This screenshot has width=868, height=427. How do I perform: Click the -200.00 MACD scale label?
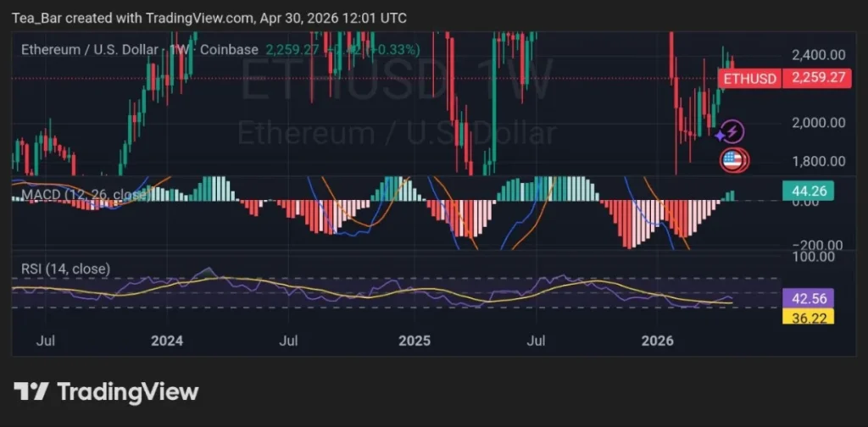tap(817, 245)
